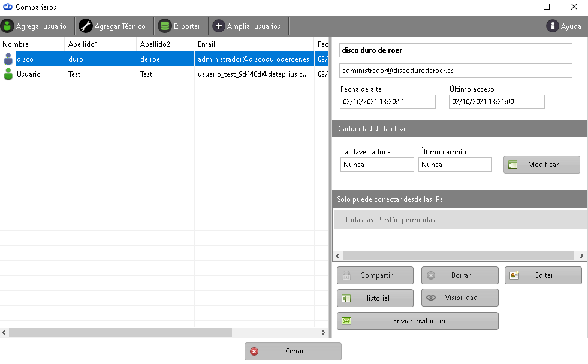Viewport: 588px width, 364px height.
Task: Click the blue user icon for disco
Action: [8, 59]
